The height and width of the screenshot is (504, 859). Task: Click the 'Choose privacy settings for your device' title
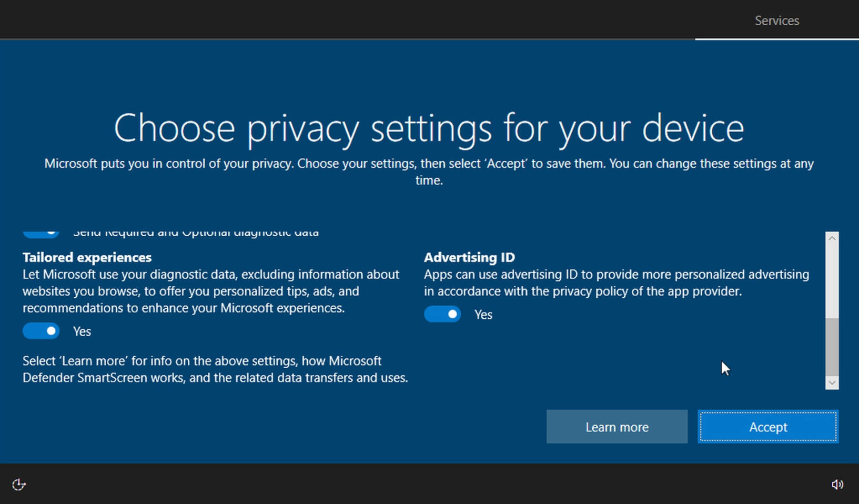click(x=429, y=128)
